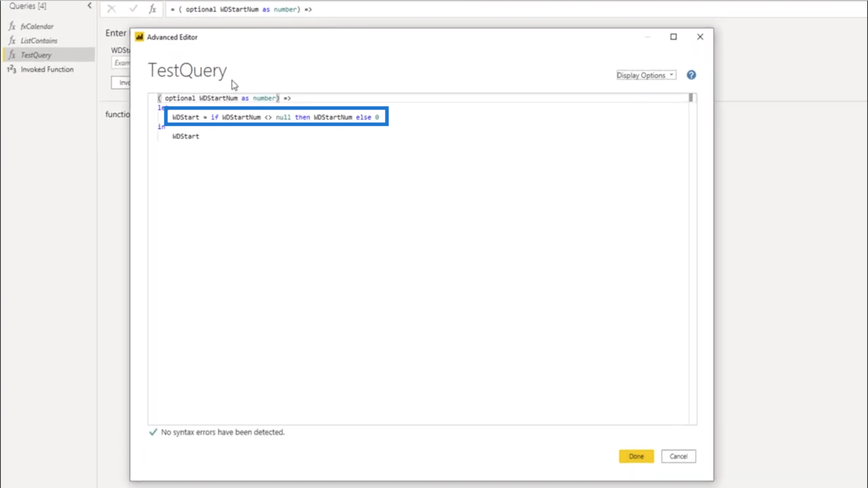Click the fx icon in formula bar
The image size is (868, 488).
(x=152, y=9)
